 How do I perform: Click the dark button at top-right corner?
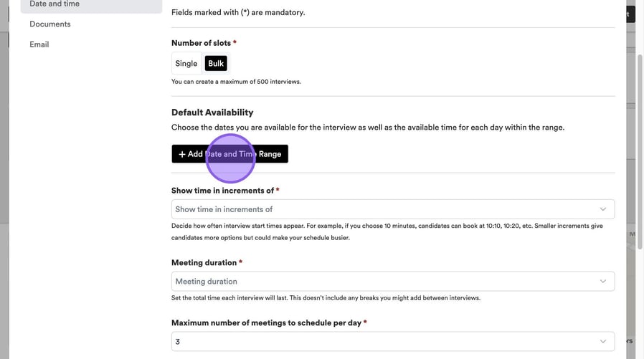(x=630, y=14)
